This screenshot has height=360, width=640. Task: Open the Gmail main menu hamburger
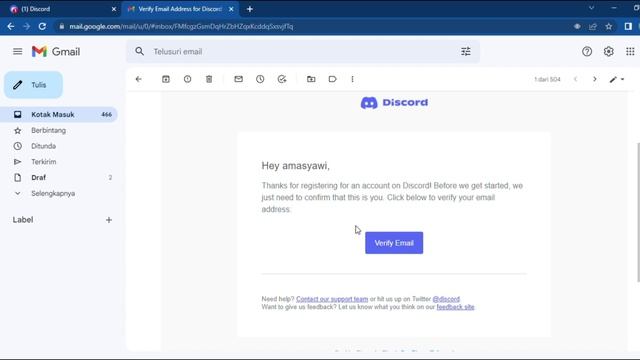(18, 51)
